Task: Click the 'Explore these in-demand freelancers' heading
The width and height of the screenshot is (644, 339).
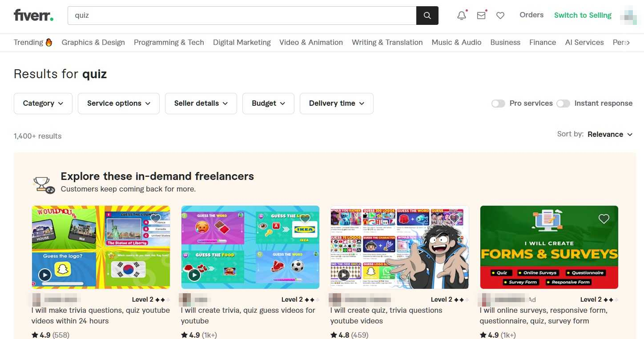Action: click(157, 176)
